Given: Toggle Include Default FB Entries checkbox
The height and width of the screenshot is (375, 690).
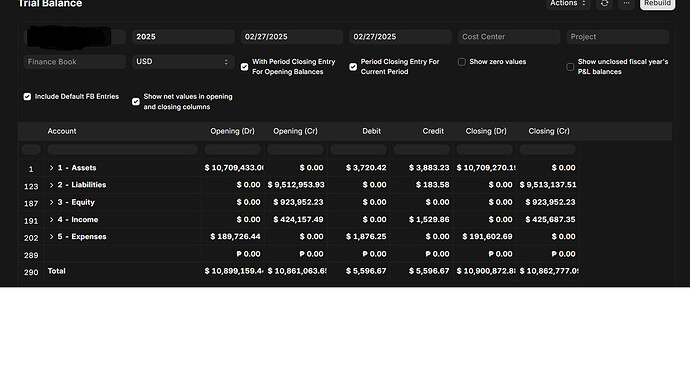Looking at the screenshot, I should pos(27,96).
